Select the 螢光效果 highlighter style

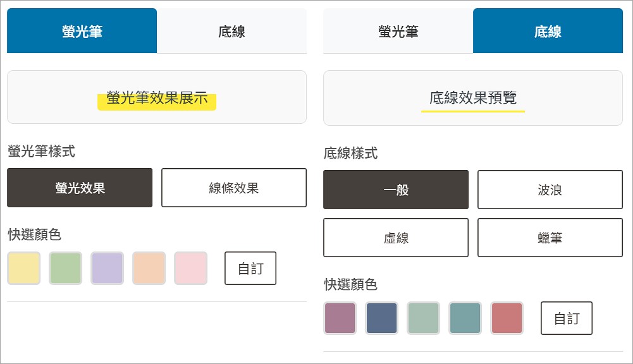79,188
